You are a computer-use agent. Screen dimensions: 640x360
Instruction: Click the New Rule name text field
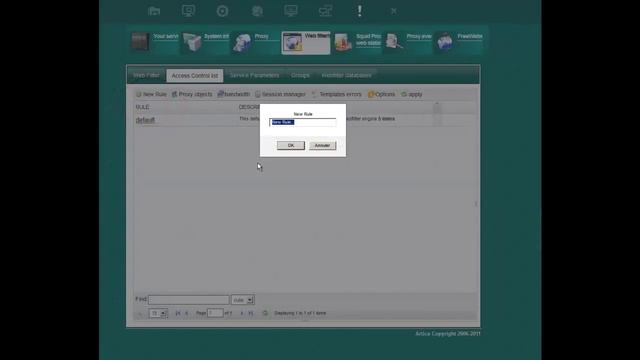pos(303,122)
